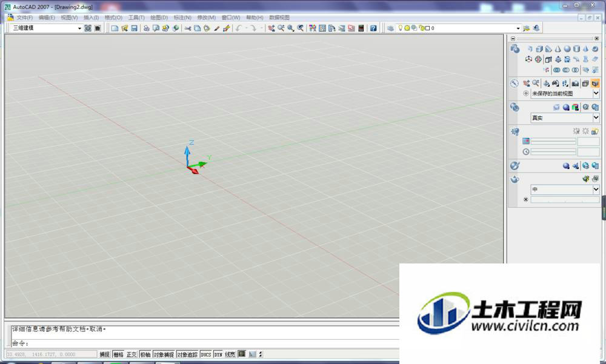Toggle 捕捉 snap mode in status bar
The width and height of the screenshot is (606, 364).
[x=104, y=354]
